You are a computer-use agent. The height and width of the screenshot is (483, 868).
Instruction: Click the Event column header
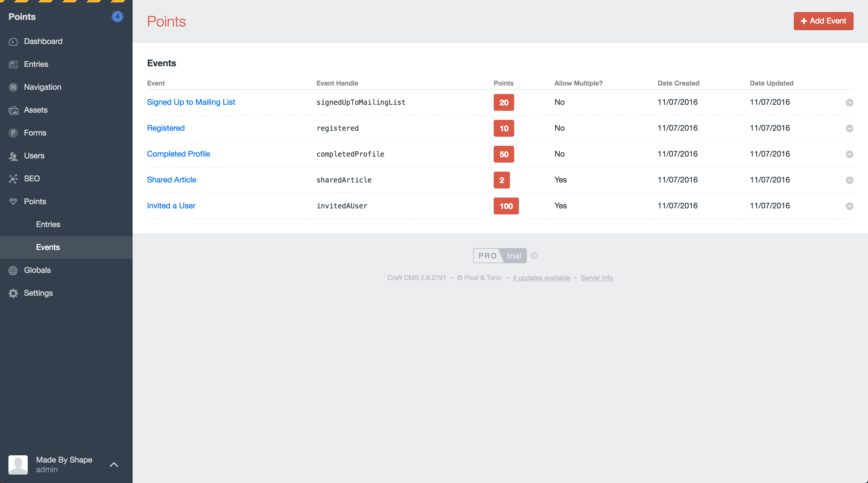pyautogui.click(x=156, y=83)
